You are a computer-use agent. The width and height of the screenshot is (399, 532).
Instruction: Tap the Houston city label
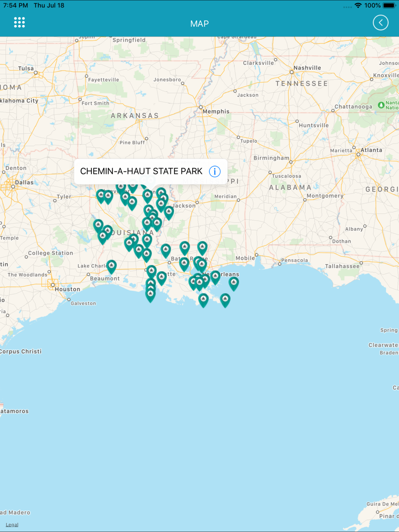(67, 289)
